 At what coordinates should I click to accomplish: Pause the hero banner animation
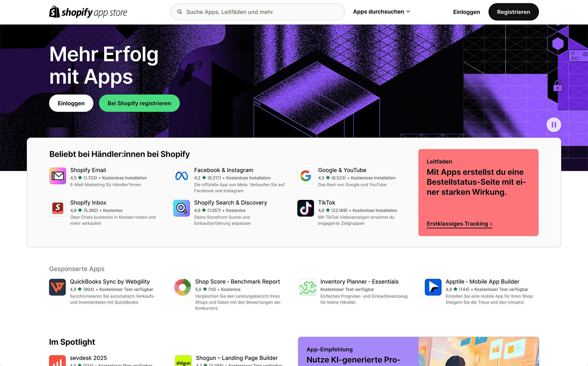point(554,125)
